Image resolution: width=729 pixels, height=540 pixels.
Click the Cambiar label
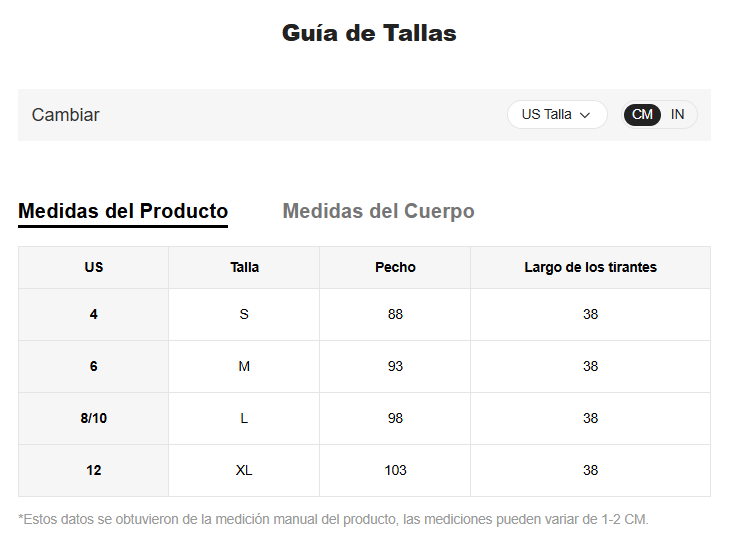pyautogui.click(x=66, y=115)
